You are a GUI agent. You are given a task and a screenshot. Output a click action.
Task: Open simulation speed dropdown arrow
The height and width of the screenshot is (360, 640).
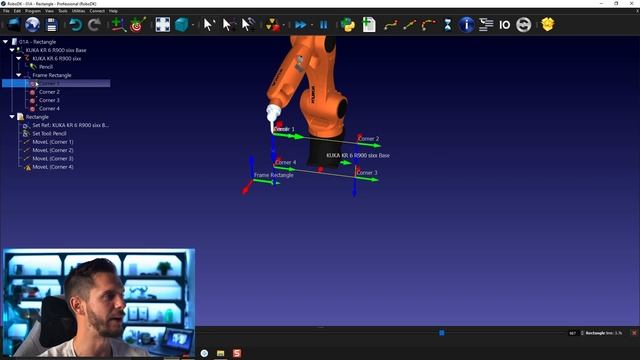(x=312, y=25)
